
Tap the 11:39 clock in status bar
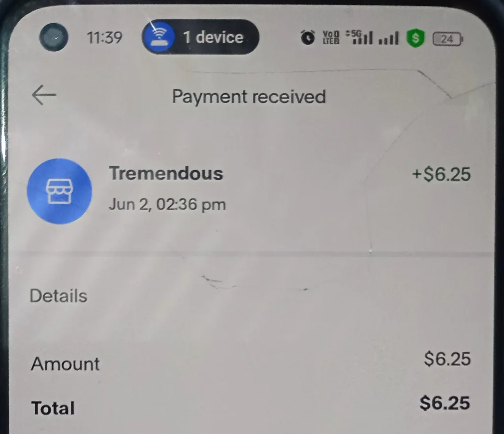104,37
